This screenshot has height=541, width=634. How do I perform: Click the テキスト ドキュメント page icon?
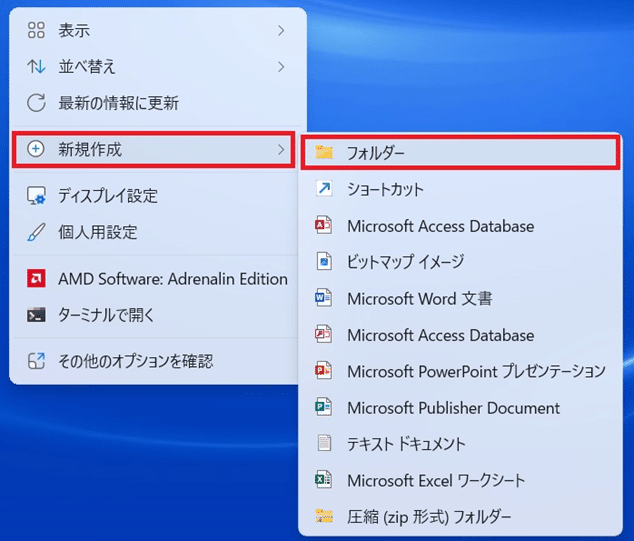(x=324, y=444)
